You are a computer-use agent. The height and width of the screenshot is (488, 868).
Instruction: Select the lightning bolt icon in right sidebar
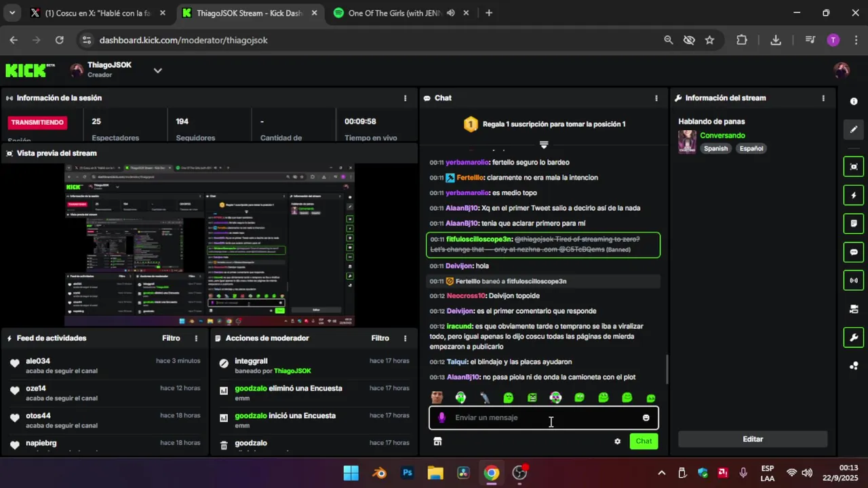pyautogui.click(x=854, y=196)
